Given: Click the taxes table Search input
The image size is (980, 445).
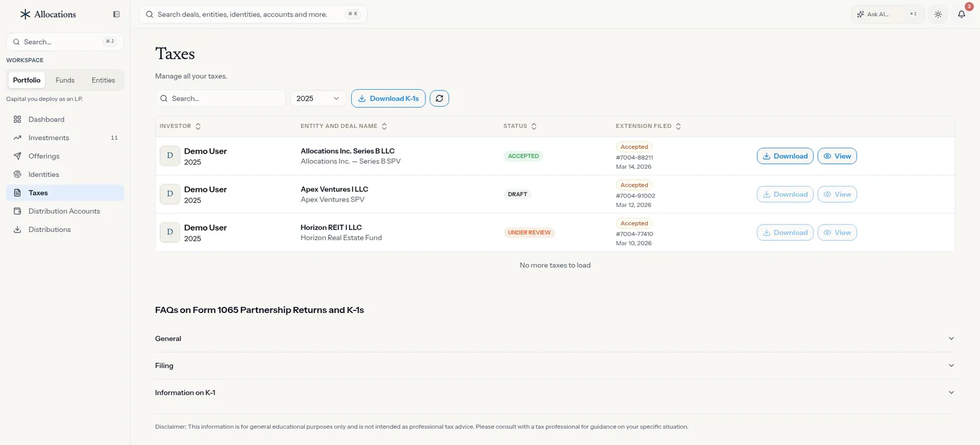Looking at the screenshot, I should pos(220,99).
